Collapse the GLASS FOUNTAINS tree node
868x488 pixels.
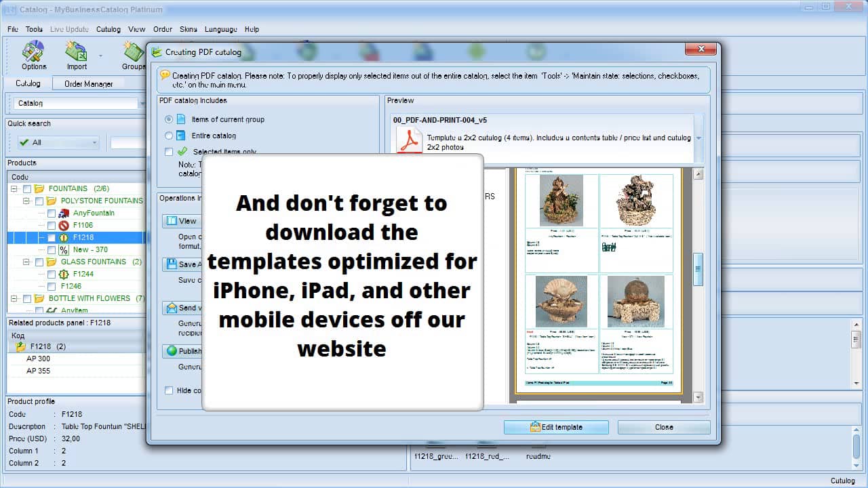coord(27,262)
